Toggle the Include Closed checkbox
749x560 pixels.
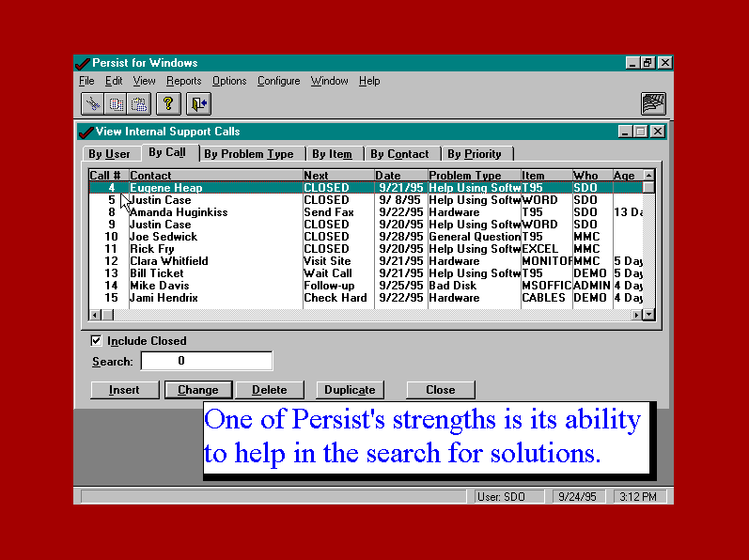(x=96, y=341)
